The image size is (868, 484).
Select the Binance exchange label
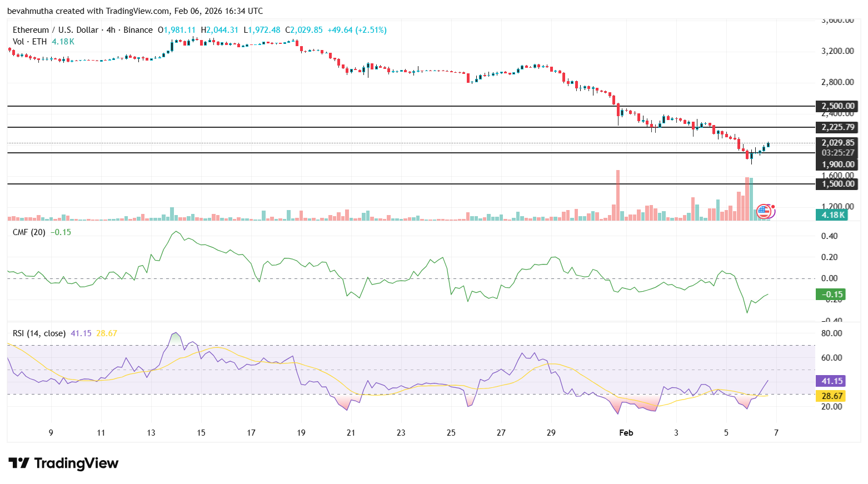pos(136,30)
